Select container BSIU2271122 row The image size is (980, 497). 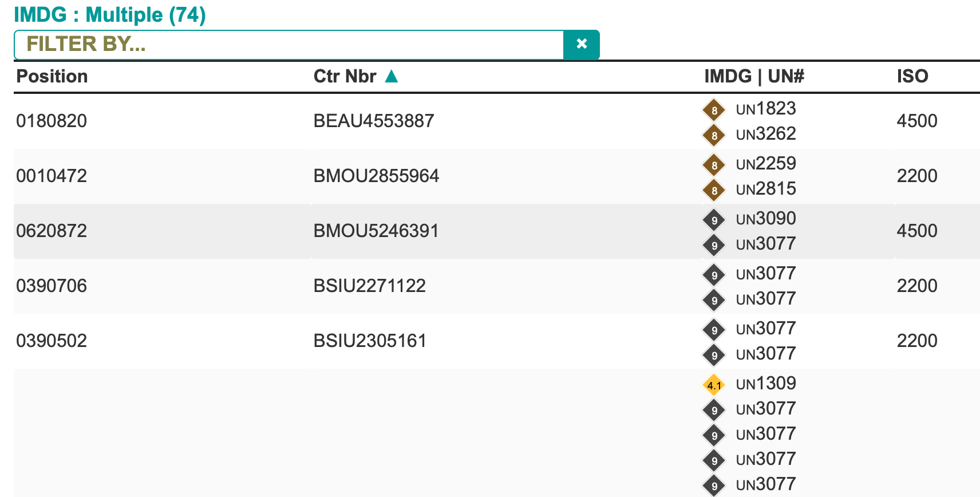369,286
